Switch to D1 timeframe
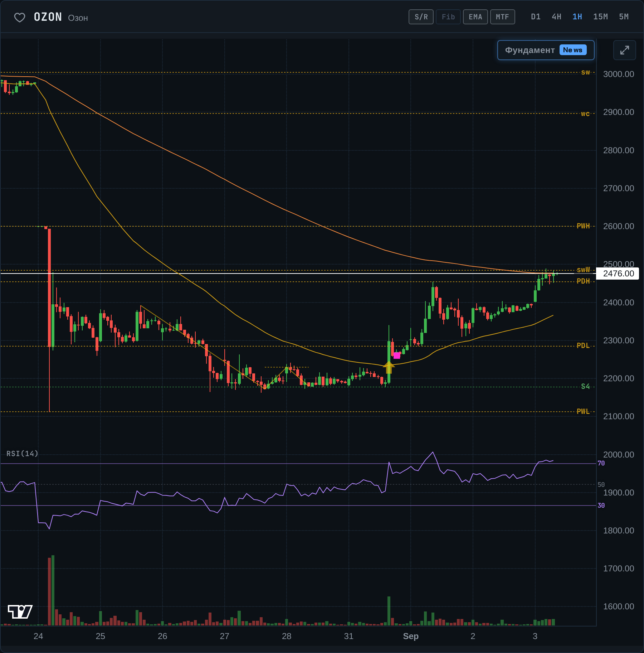 pyautogui.click(x=536, y=17)
